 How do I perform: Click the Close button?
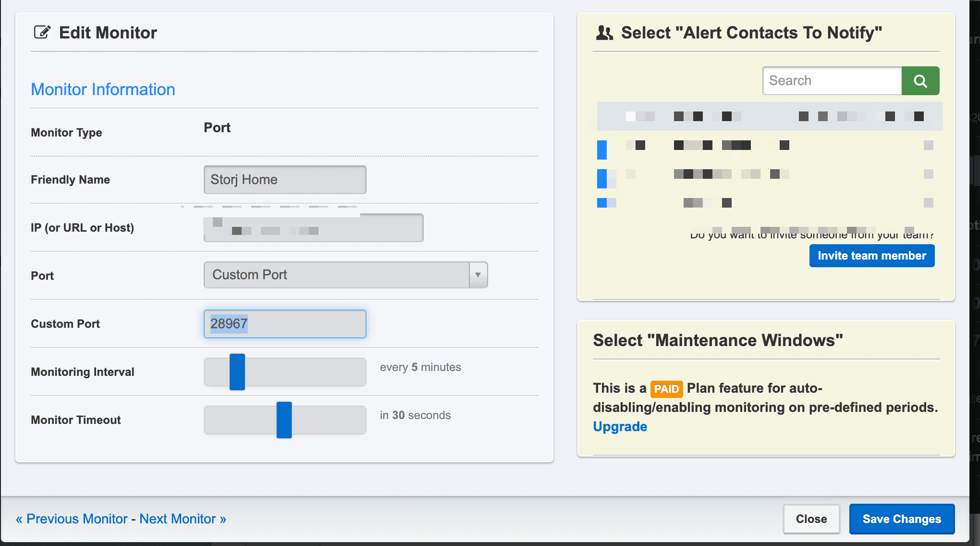[x=811, y=519]
